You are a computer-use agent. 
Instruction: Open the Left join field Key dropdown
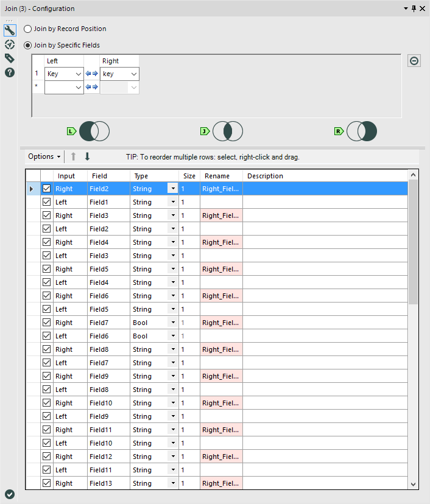78,74
